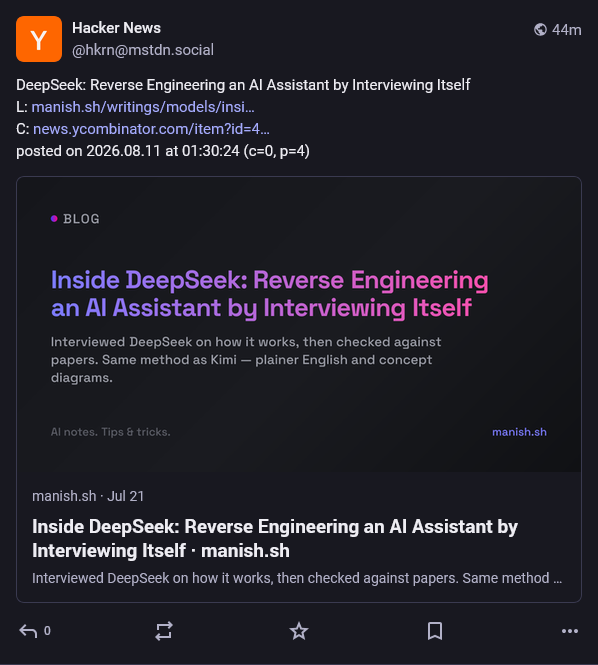This screenshot has height=665, width=598.
Task: Favorite the post with the star icon
Action: tap(299, 631)
